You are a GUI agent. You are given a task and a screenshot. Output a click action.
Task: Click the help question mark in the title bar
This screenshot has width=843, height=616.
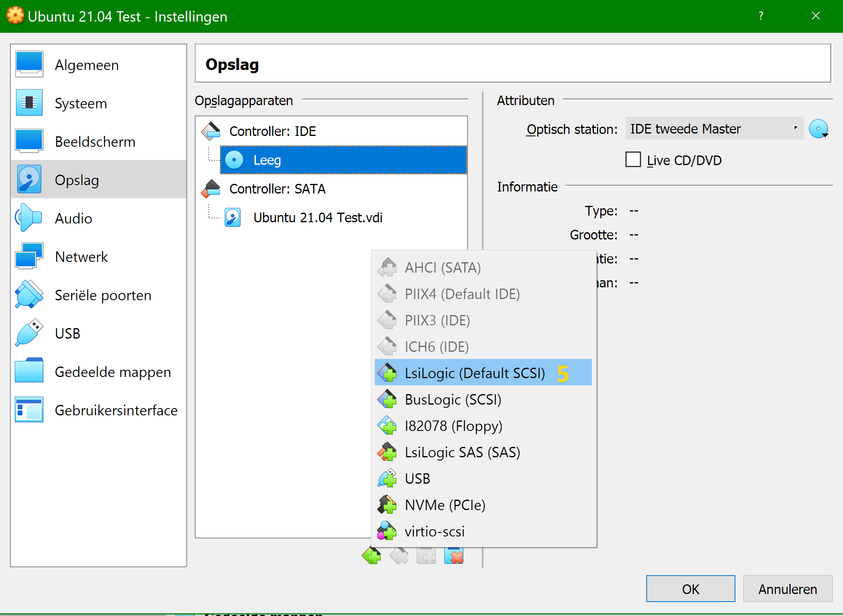click(761, 16)
